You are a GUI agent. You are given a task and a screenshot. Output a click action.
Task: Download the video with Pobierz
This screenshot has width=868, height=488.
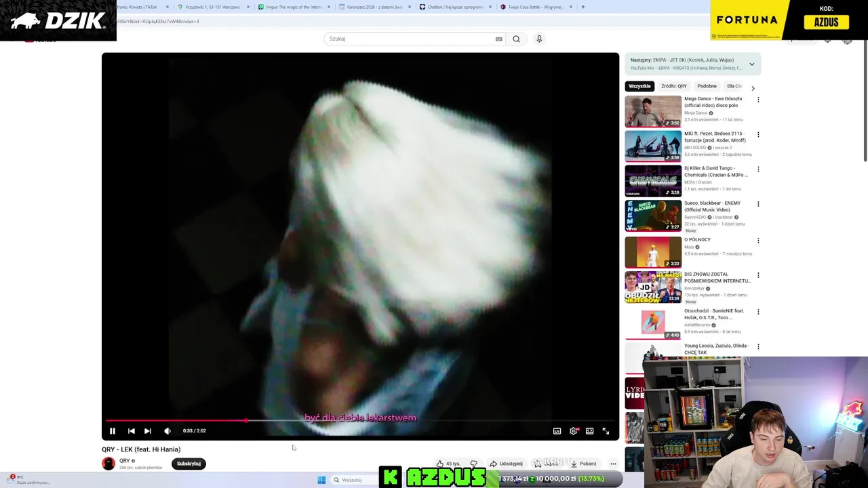click(584, 464)
